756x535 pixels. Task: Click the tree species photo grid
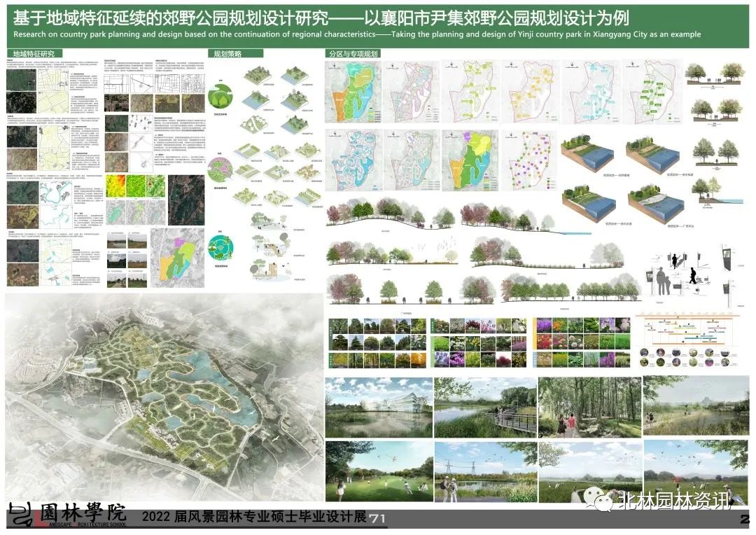377,342
